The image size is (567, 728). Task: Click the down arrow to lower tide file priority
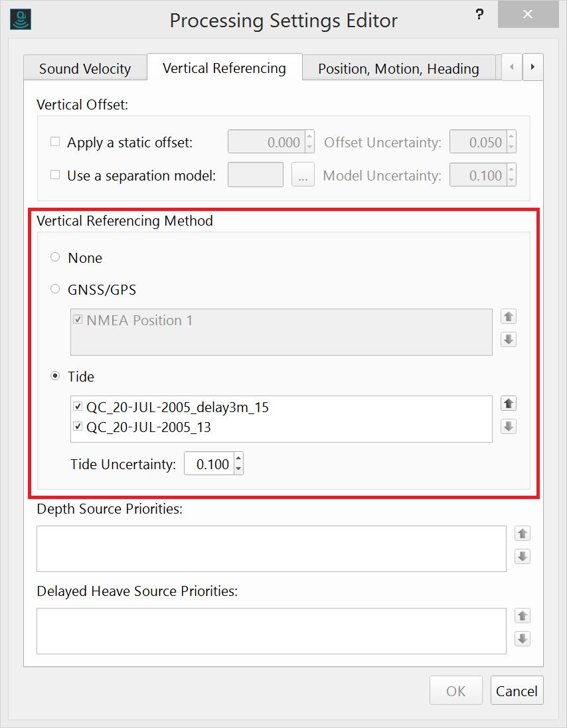tap(509, 427)
